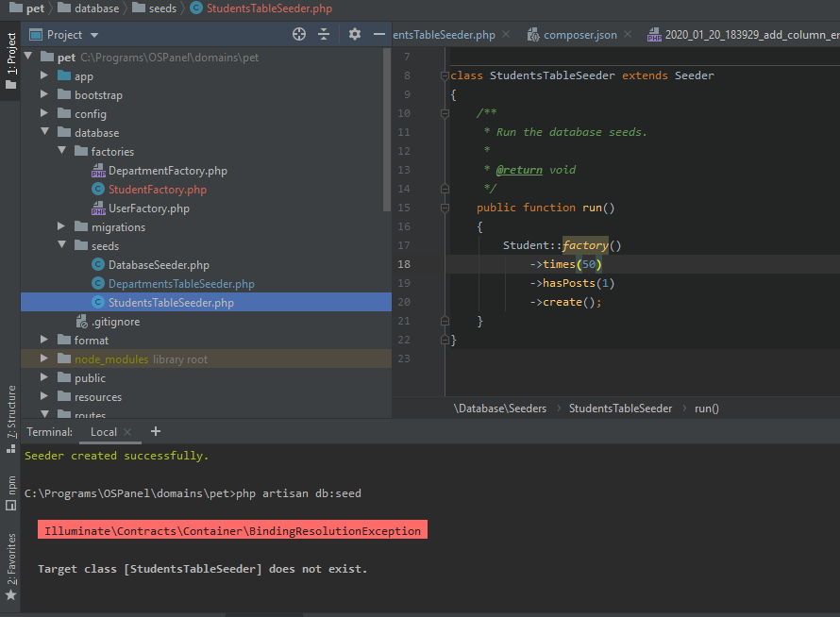Fold the class at line 8
The image size is (840, 617).
(x=445, y=76)
